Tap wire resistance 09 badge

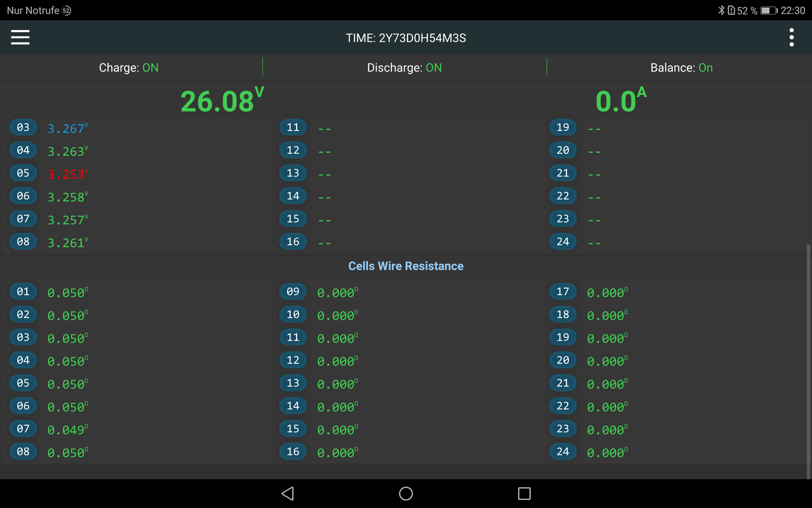[x=293, y=291]
